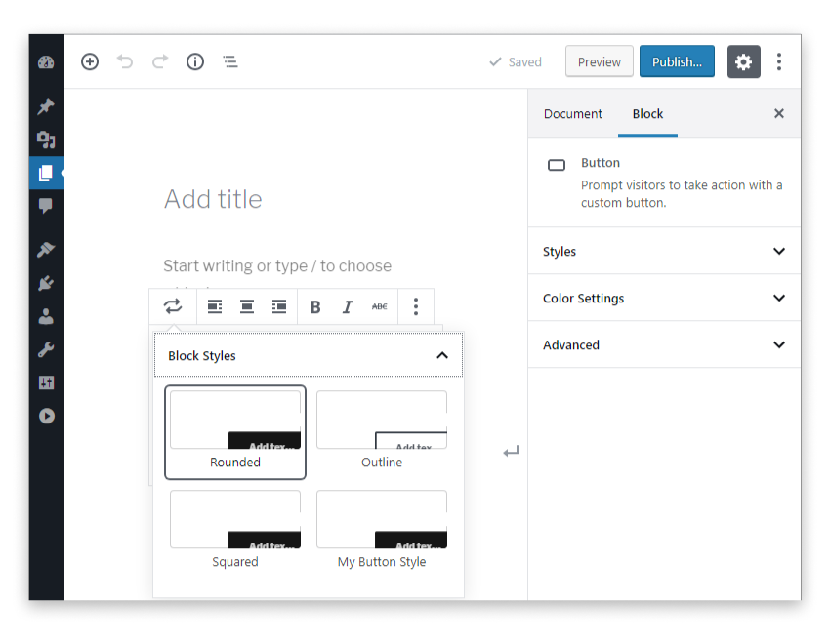Screen dimensions: 830x644
Task: Switch to the Document tab
Action: pyautogui.click(x=572, y=113)
